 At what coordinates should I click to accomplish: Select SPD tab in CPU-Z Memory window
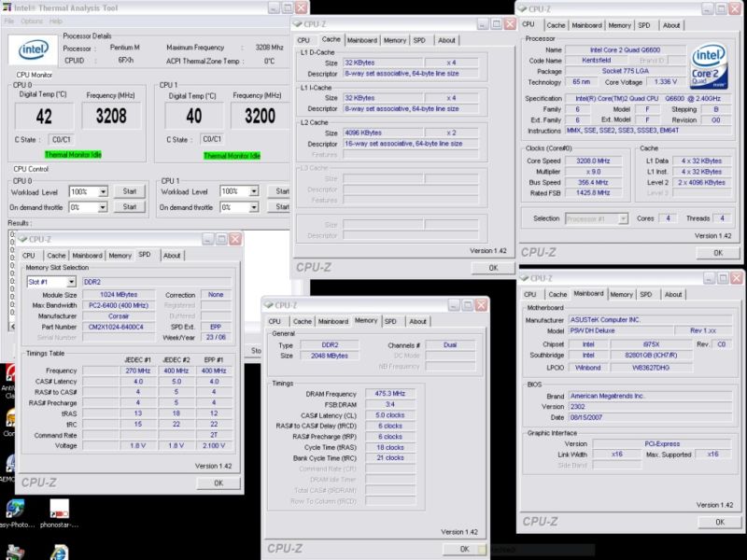click(390, 321)
